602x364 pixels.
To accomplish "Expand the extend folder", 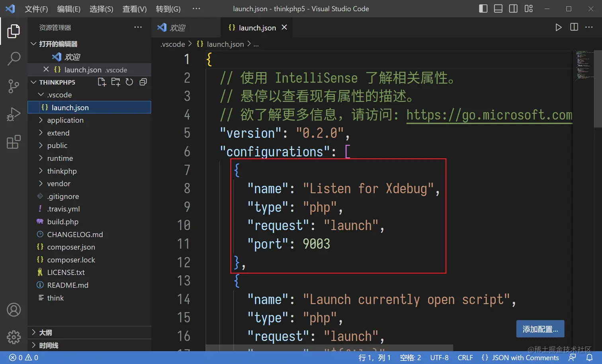I will (41, 132).
